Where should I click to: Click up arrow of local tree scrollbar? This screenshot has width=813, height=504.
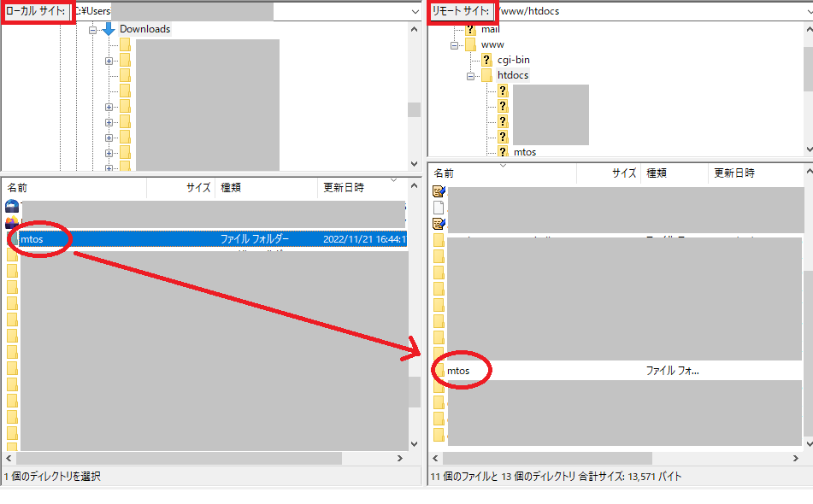coord(415,30)
